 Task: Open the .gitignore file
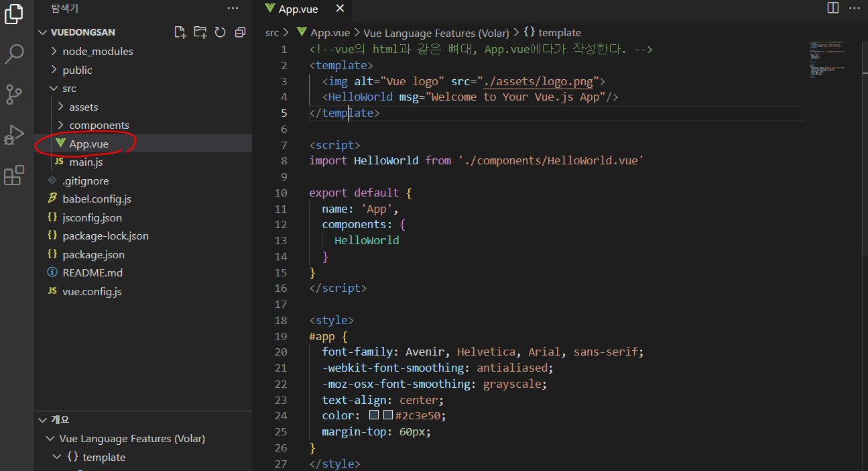click(x=143, y=180)
